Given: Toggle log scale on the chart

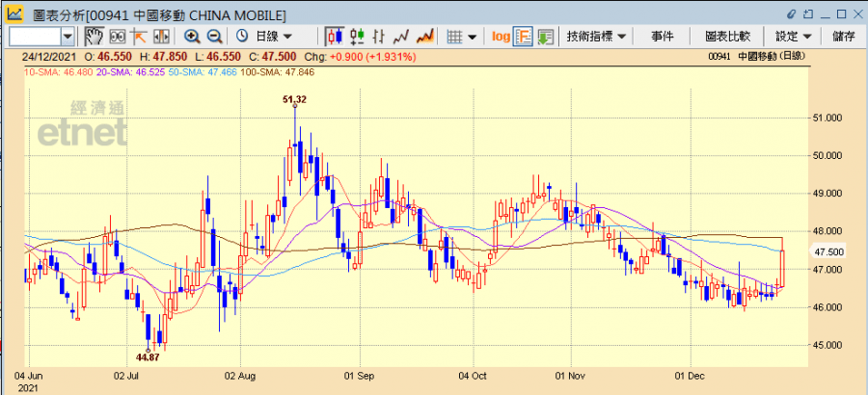Looking at the screenshot, I should [501, 37].
